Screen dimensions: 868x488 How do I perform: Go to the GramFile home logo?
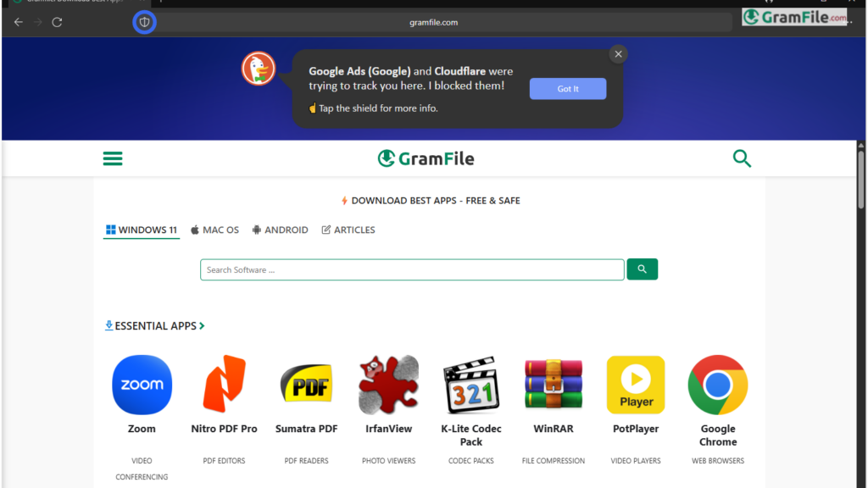[x=426, y=158]
